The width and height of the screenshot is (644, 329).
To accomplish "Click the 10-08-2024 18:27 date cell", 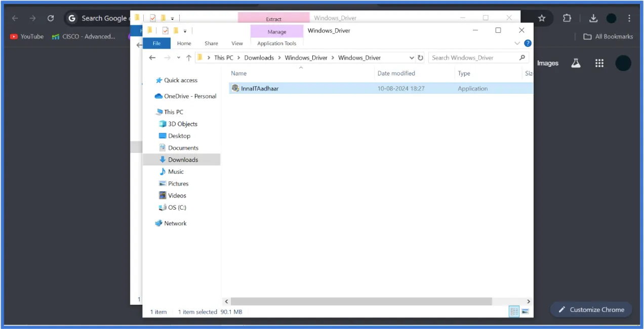I will click(x=401, y=89).
